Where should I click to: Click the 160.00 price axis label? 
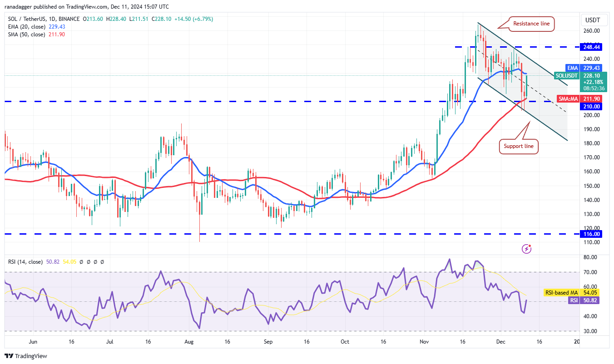click(x=593, y=172)
